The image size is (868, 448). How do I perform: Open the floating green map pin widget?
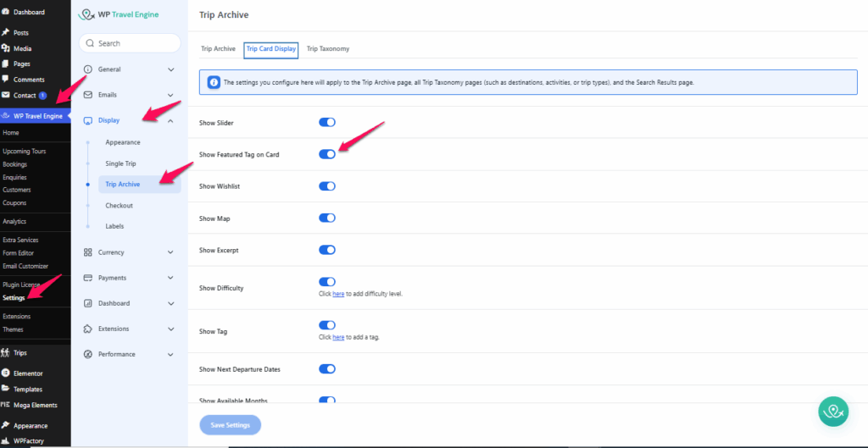coord(833,411)
